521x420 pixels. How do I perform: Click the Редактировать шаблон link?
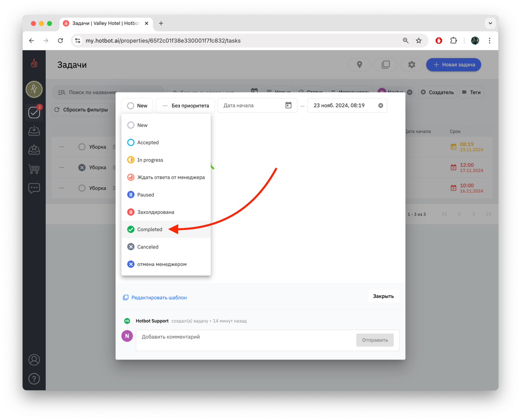coord(155,298)
